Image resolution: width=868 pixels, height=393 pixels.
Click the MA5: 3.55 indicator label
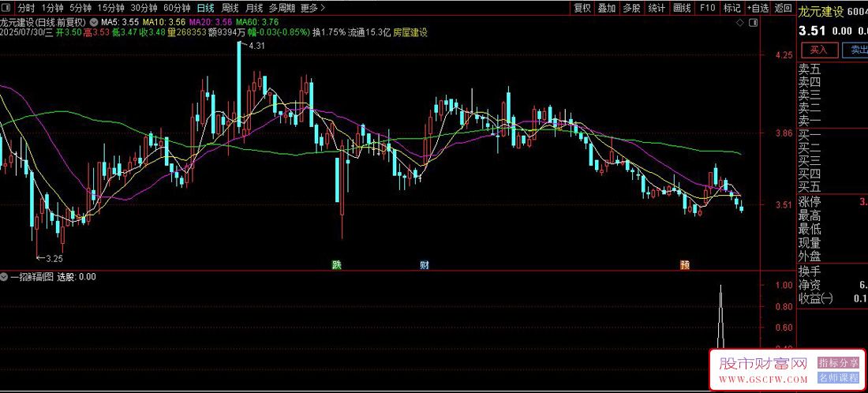[x=120, y=23]
